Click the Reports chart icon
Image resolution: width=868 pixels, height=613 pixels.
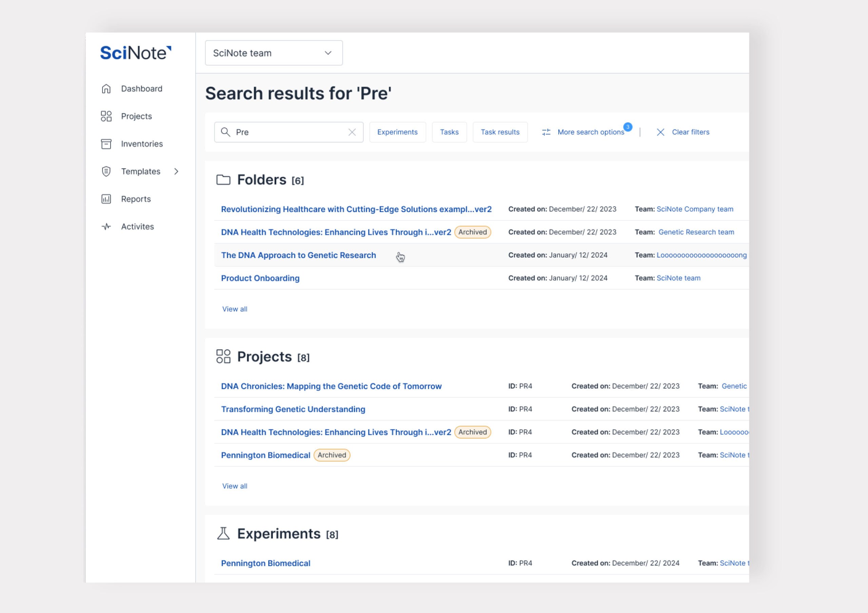(106, 199)
